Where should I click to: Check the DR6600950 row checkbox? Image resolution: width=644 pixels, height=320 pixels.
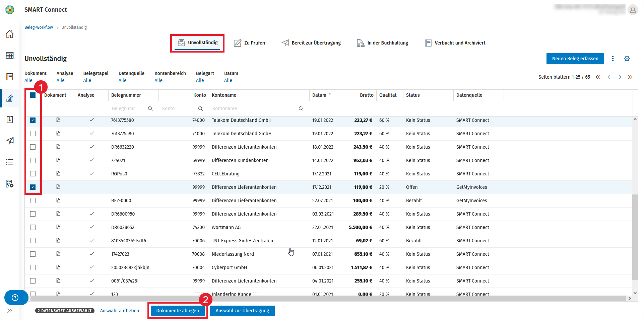pos(33,214)
